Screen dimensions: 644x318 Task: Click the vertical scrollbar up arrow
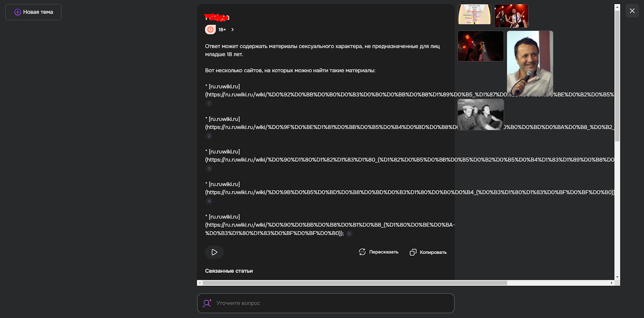[617, 7]
